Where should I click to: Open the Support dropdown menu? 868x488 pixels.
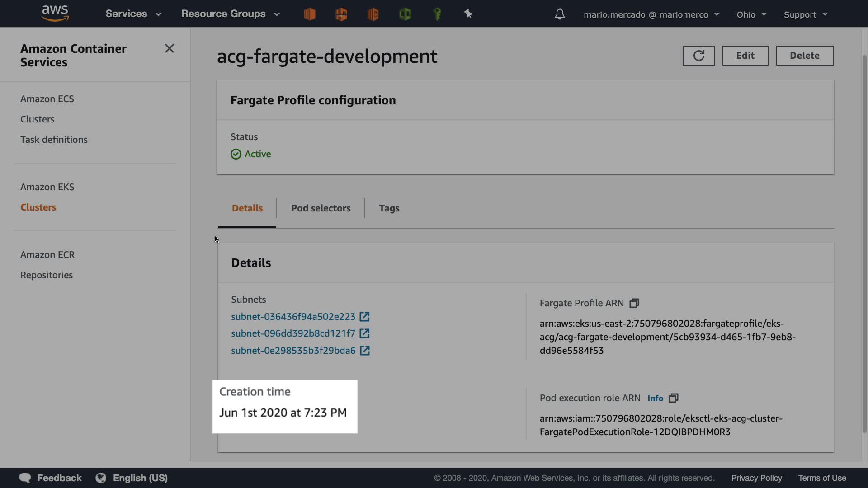point(805,14)
